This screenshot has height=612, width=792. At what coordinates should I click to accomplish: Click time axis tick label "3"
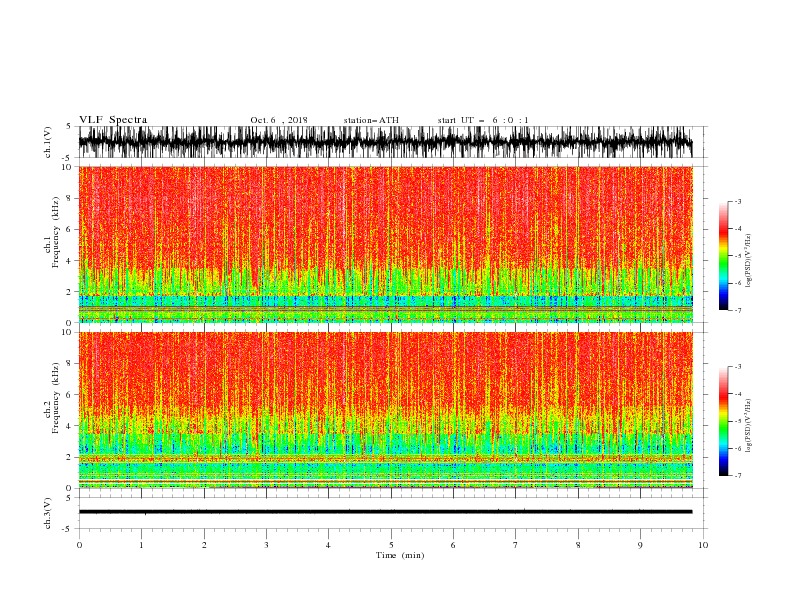point(266,545)
